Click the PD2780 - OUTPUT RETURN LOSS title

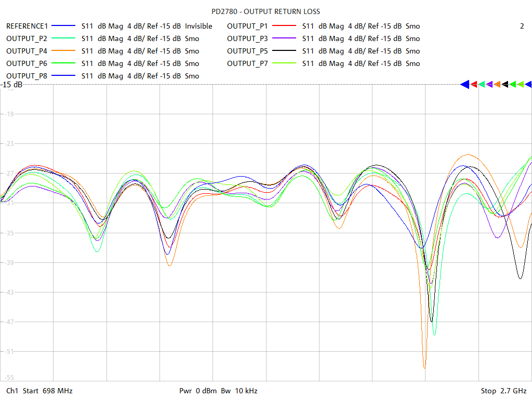pyautogui.click(x=266, y=11)
